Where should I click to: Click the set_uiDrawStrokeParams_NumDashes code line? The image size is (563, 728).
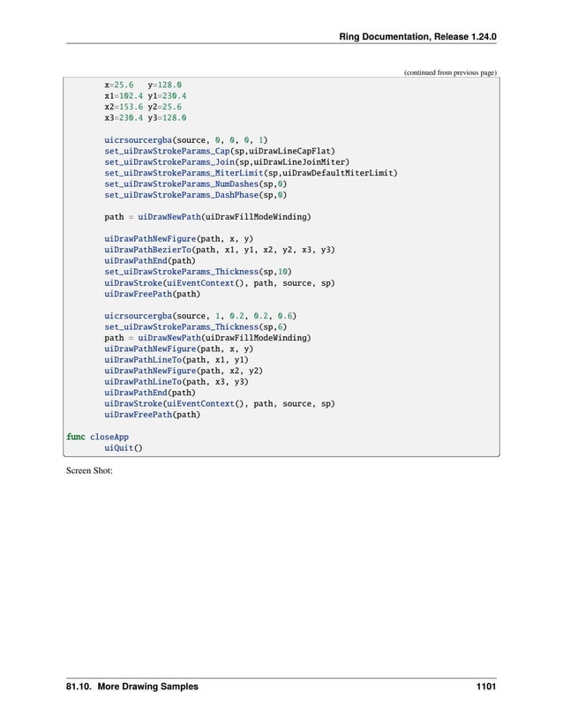point(196,184)
